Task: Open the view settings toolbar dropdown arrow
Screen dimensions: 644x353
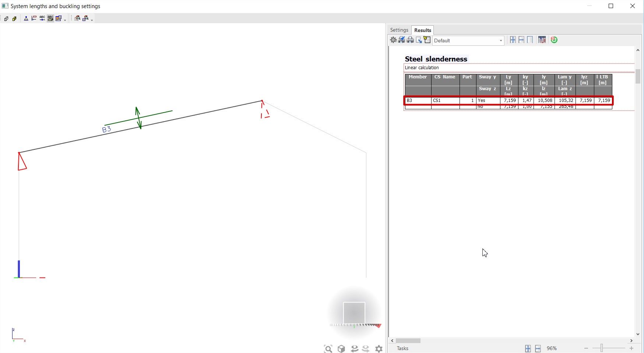Action: pyautogui.click(x=65, y=20)
